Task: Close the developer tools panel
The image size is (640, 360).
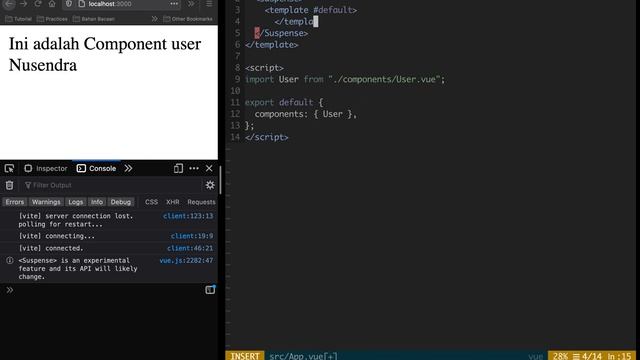Action: pos(209,168)
